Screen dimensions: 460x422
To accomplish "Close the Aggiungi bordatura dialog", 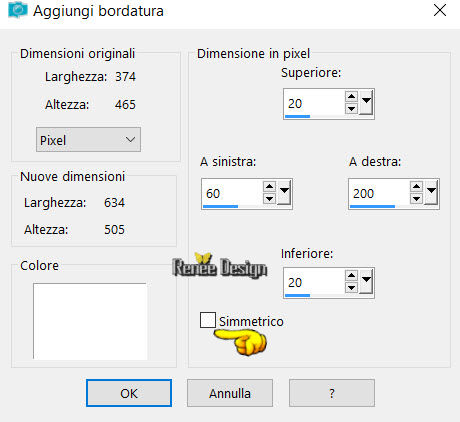I will (x=440, y=11).
